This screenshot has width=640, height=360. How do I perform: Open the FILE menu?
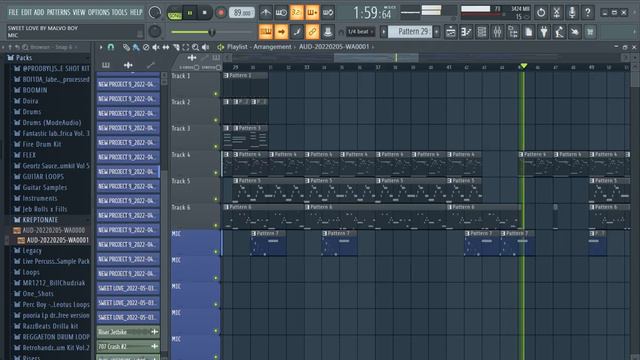[x=13, y=12]
